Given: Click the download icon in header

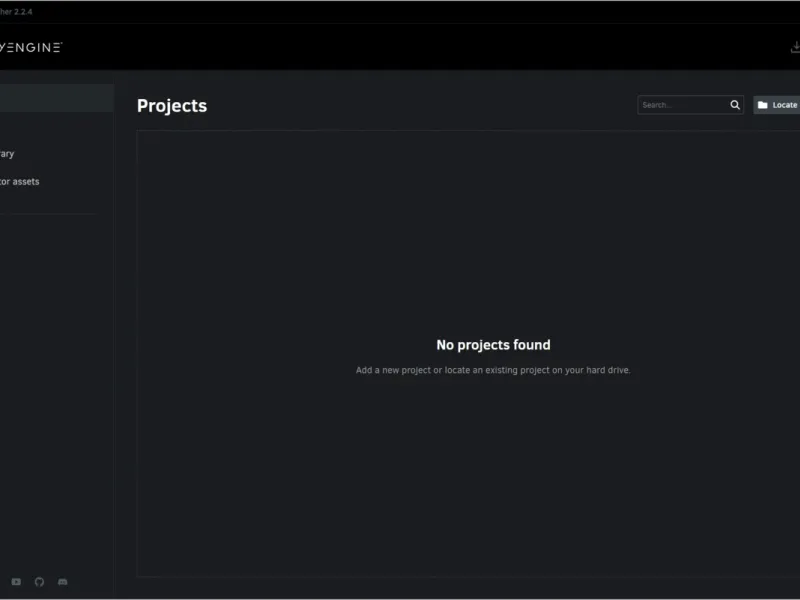Looking at the screenshot, I should pyautogui.click(x=795, y=47).
